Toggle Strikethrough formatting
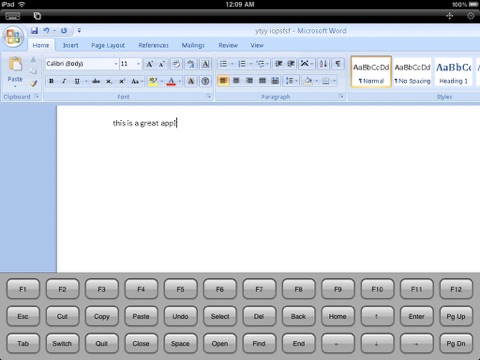480x360 pixels. [x=96, y=81]
